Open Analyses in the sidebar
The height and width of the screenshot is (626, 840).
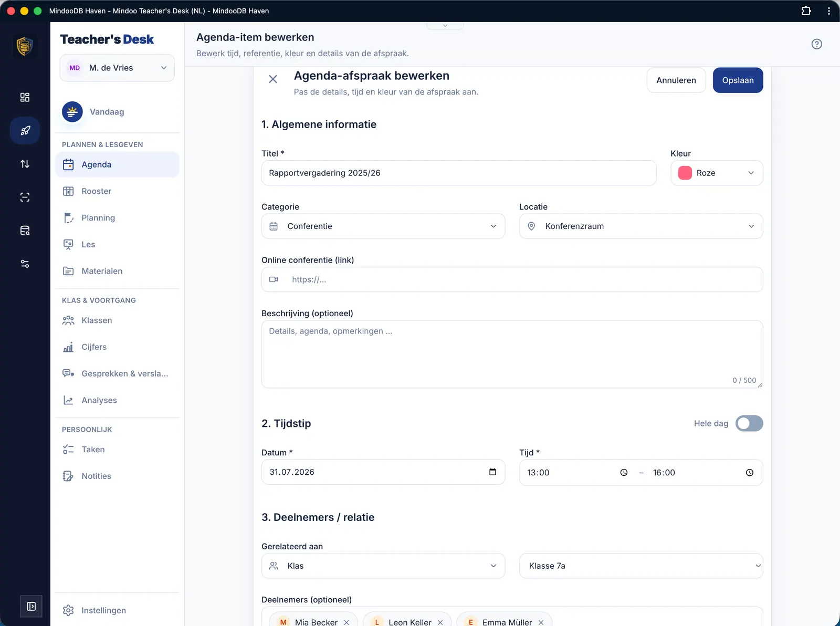tap(117, 400)
